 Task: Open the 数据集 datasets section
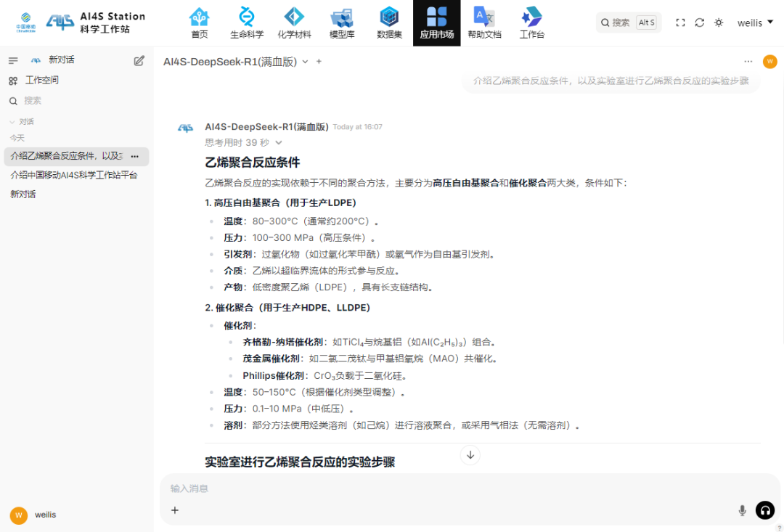tap(389, 23)
